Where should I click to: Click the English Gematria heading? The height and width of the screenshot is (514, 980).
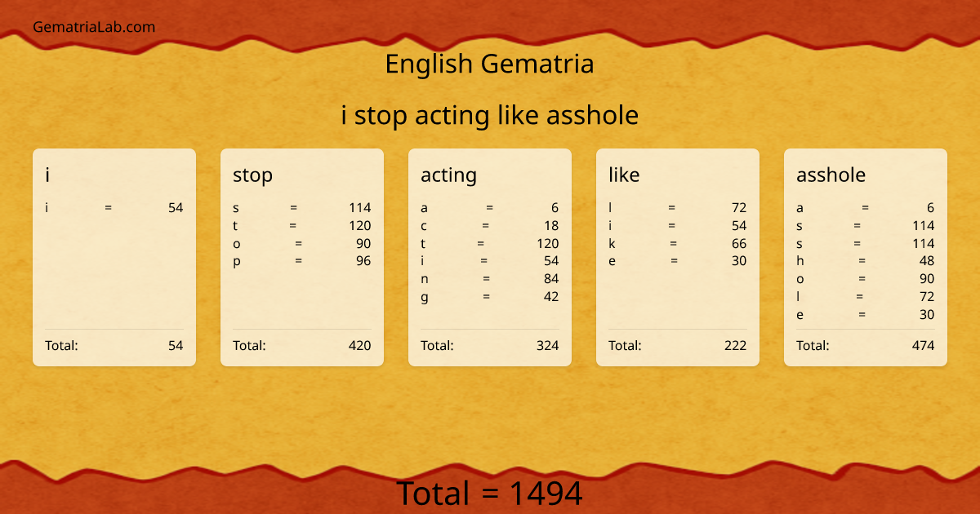tap(489, 64)
